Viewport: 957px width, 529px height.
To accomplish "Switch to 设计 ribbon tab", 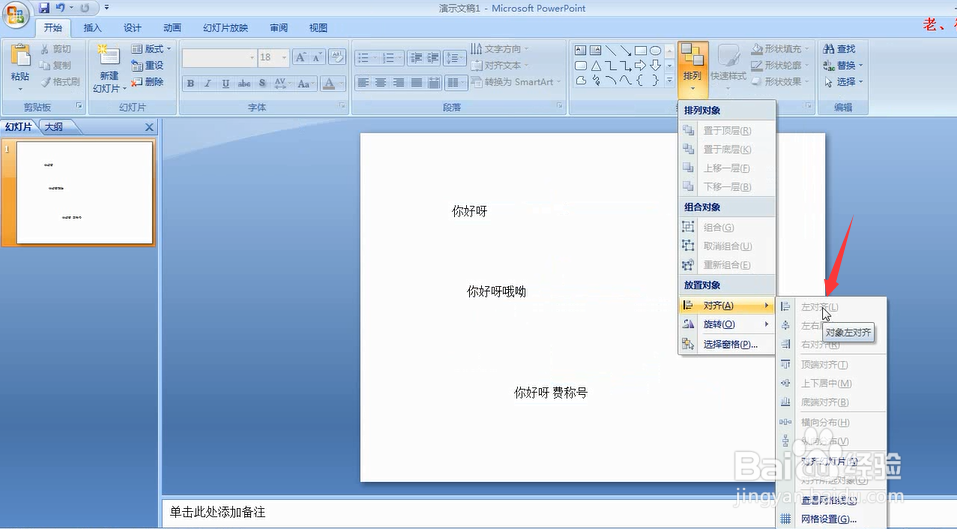I will coord(132,27).
